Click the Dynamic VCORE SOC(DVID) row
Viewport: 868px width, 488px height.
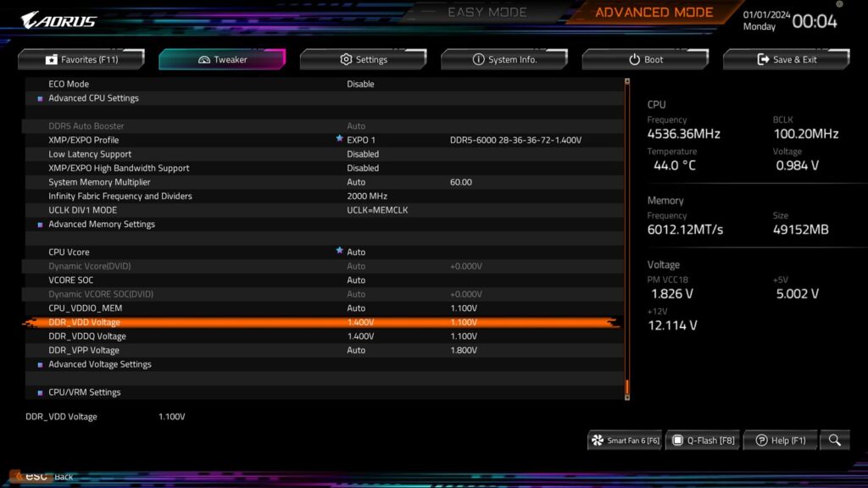point(324,294)
